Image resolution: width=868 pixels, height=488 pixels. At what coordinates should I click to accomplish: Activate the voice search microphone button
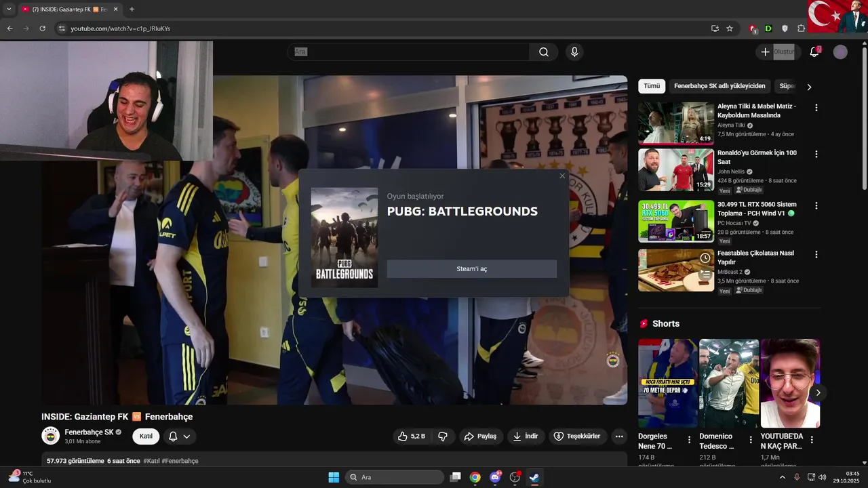click(x=574, y=52)
